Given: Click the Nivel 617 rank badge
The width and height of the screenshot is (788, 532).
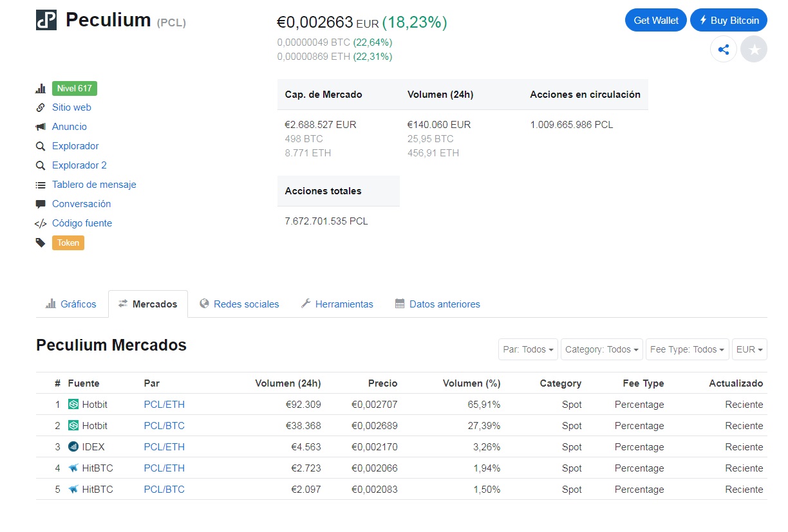Looking at the screenshot, I should [x=75, y=88].
